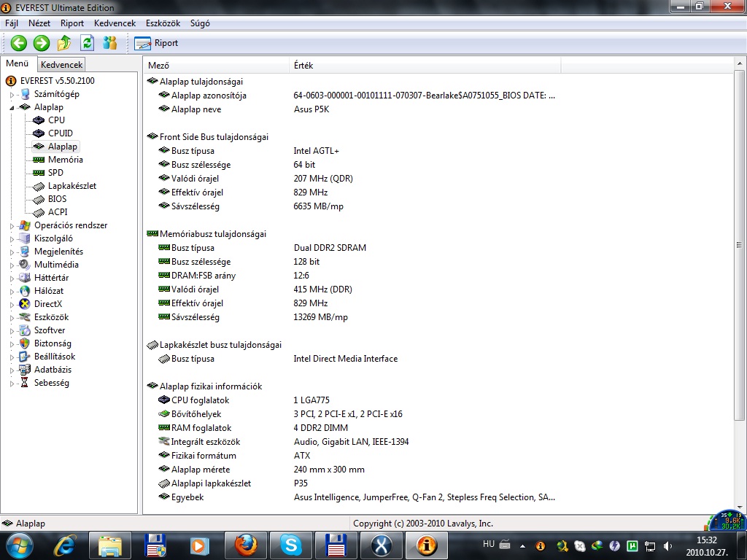
Task: Expand the Számítógép tree node
Action: tap(12, 95)
